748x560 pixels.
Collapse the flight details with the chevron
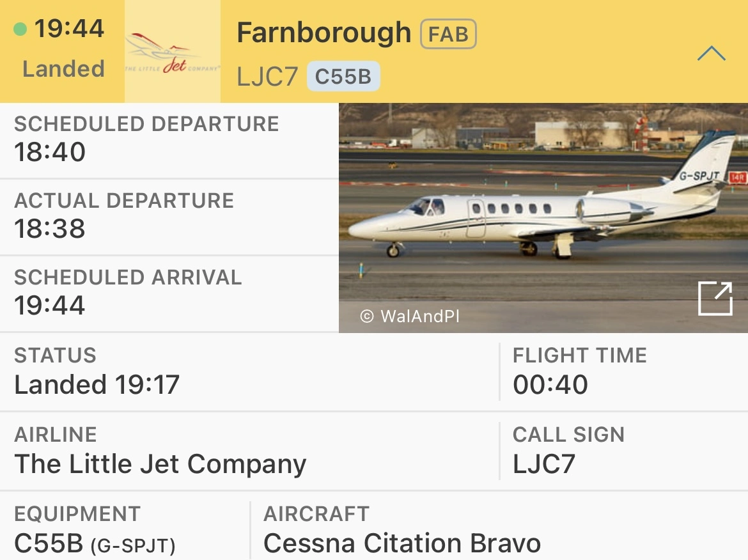[x=711, y=54]
